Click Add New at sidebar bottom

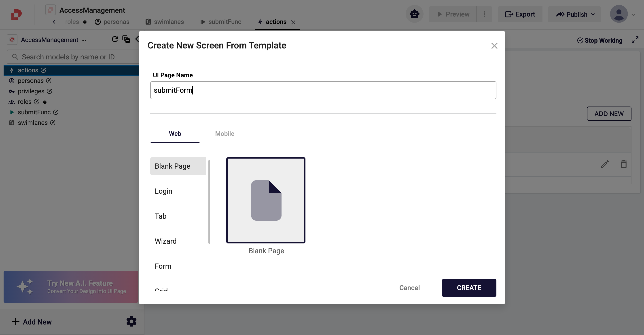pos(32,322)
